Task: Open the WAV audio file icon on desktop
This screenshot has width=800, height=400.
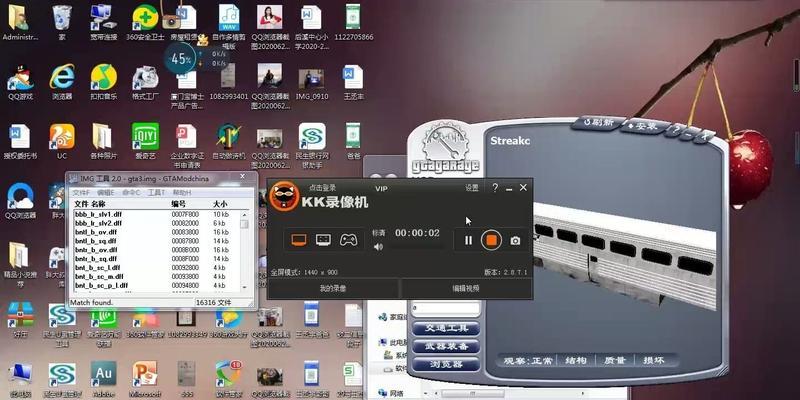Action: [229, 27]
